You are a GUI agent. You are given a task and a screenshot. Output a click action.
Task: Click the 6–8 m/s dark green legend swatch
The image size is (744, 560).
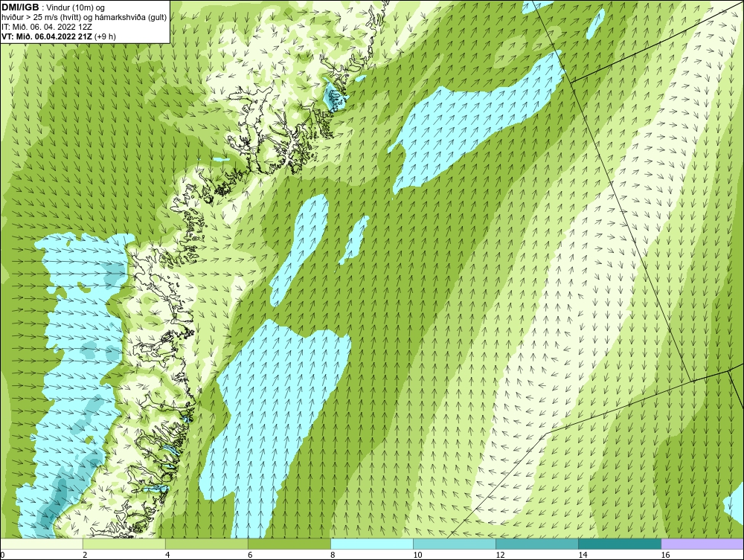[x=289, y=544]
